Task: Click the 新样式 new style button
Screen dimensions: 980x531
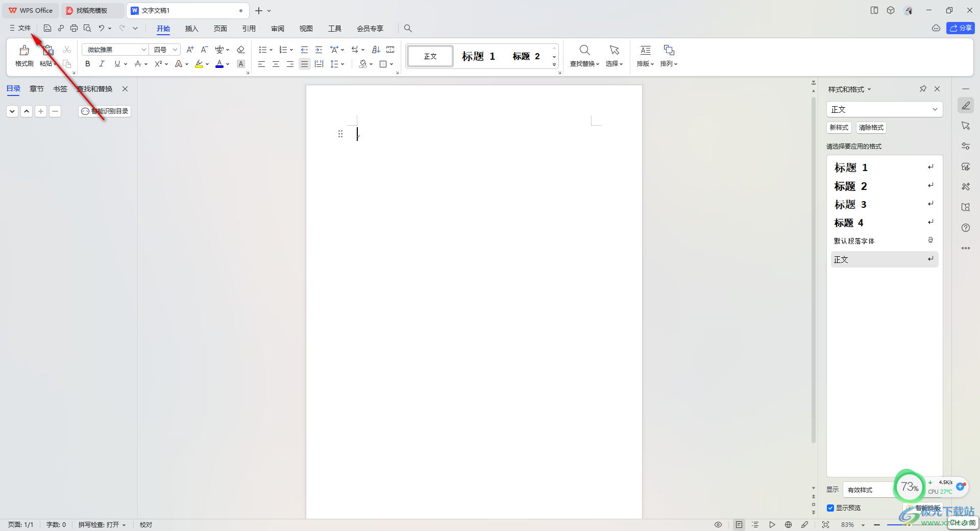Action: click(x=839, y=128)
